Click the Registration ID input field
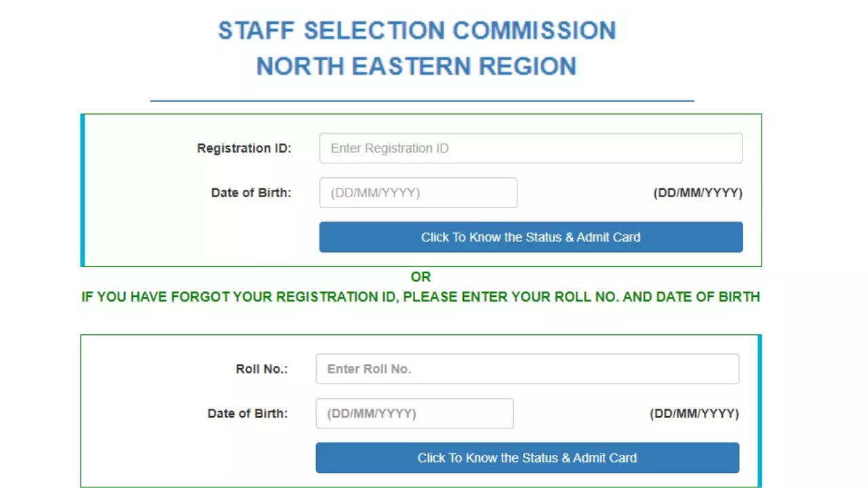This screenshot has width=868, height=488. click(530, 148)
